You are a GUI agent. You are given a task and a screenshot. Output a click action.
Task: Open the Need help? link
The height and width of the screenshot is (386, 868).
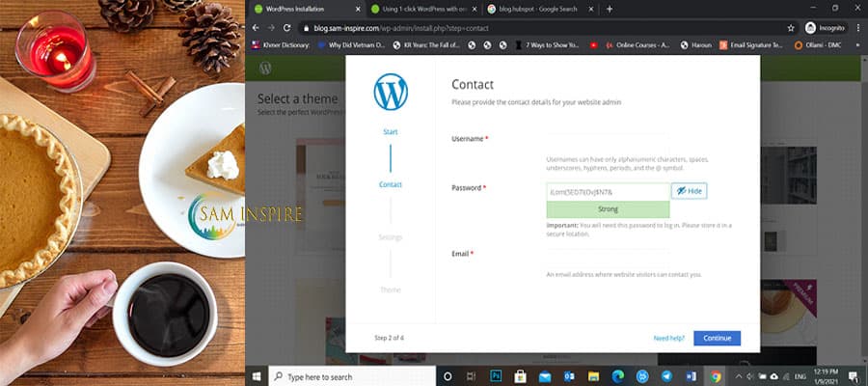[668, 339]
